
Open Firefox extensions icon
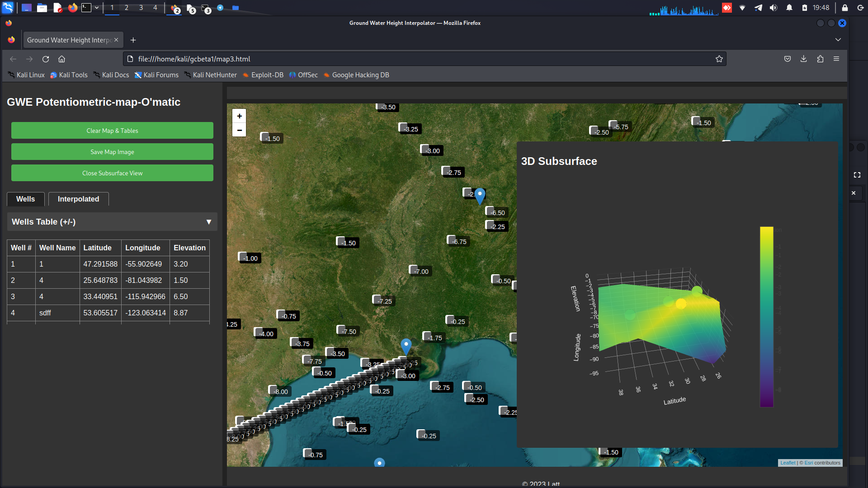(x=820, y=59)
